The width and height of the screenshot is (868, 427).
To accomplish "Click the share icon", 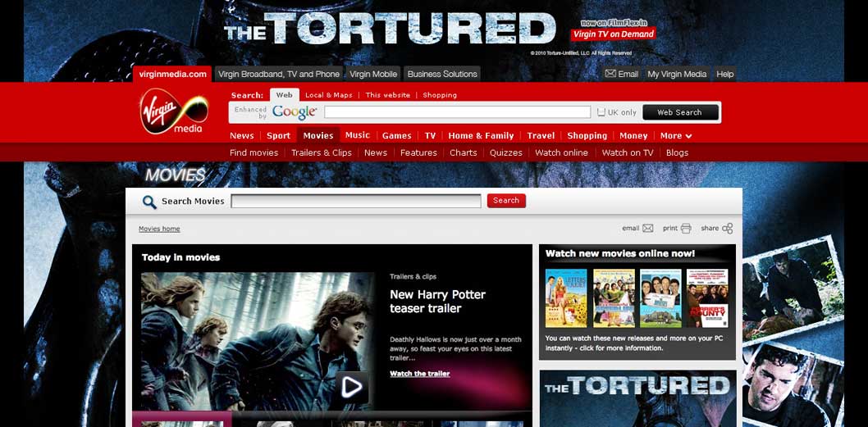I will 728,229.
